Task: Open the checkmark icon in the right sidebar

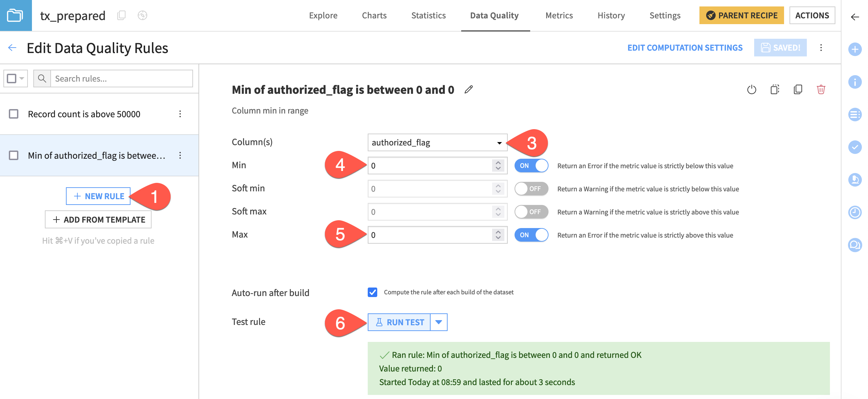Action: click(x=855, y=147)
